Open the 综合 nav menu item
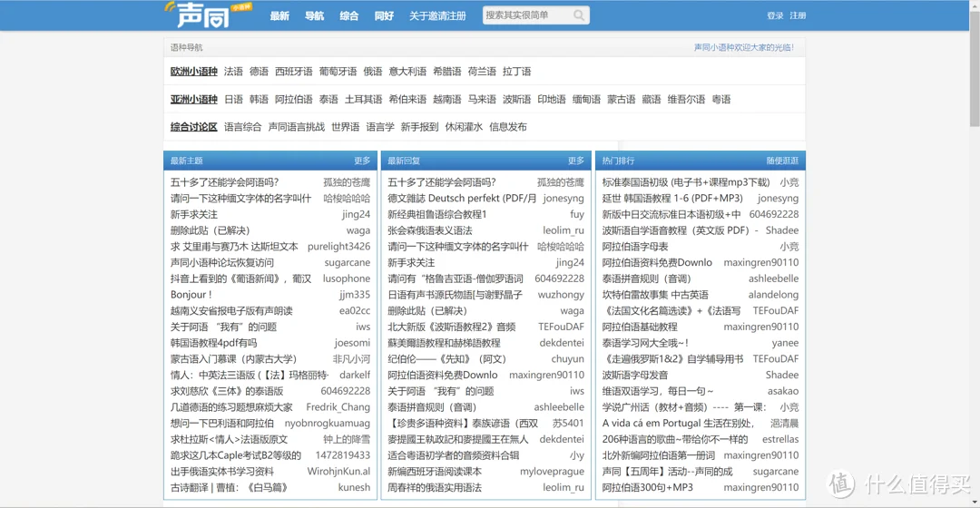This screenshot has height=508, width=980. 349,15
